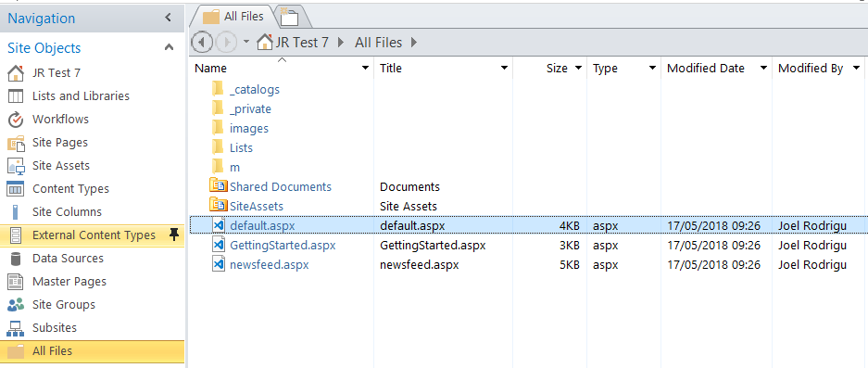
Task: Collapse the Navigation pane with the chevron
Action: point(169,19)
